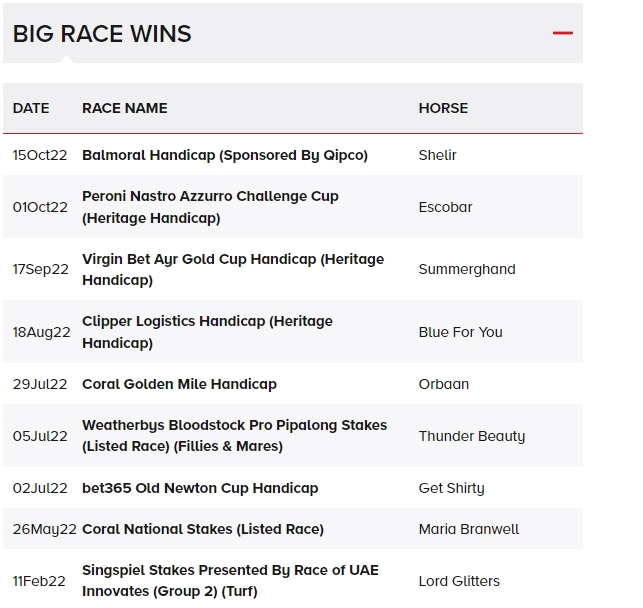Sort by the DATE column header

31,108
